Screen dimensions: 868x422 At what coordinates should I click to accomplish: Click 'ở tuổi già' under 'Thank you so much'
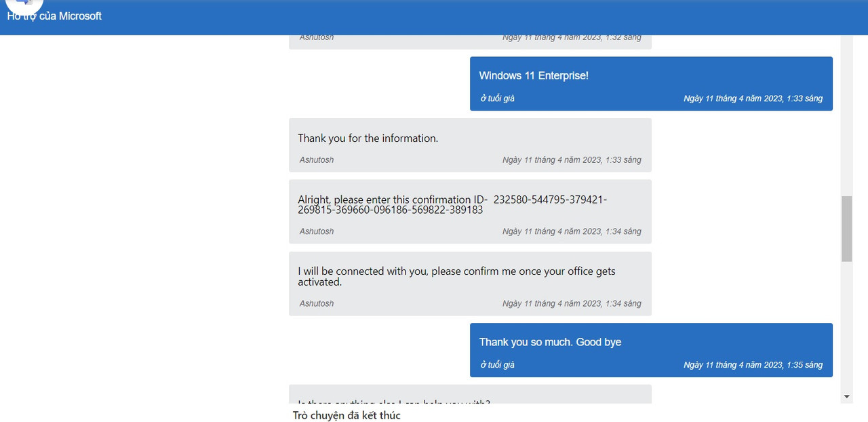(498, 365)
